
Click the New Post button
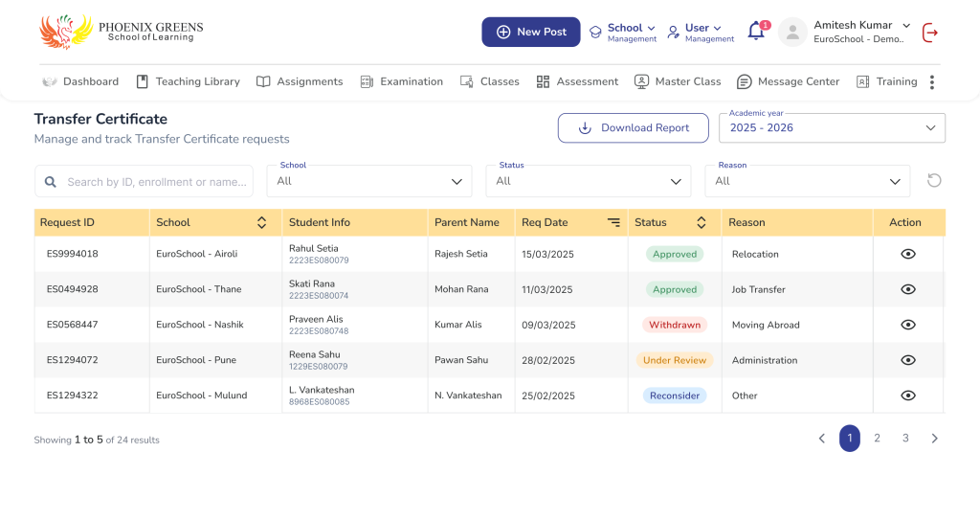click(x=530, y=32)
